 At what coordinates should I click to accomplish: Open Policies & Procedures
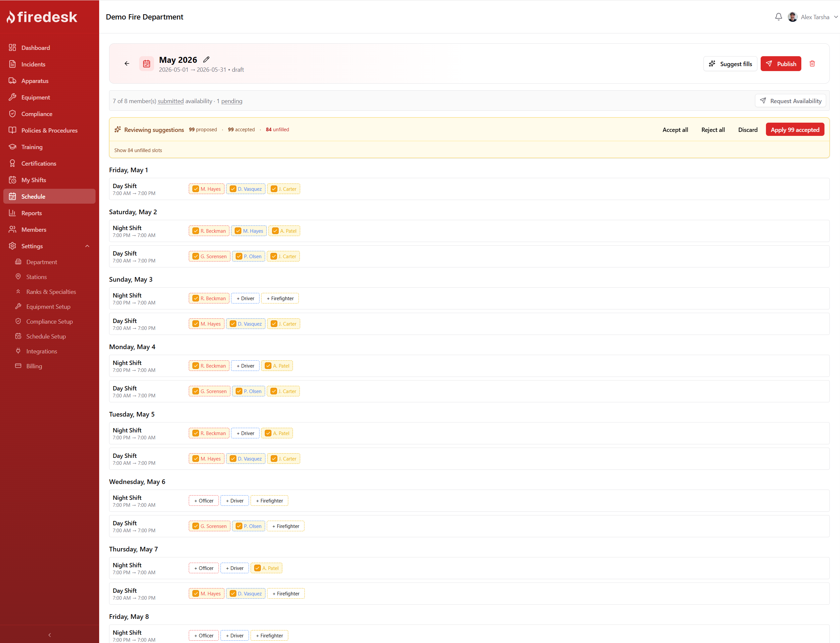pos(49,130)
